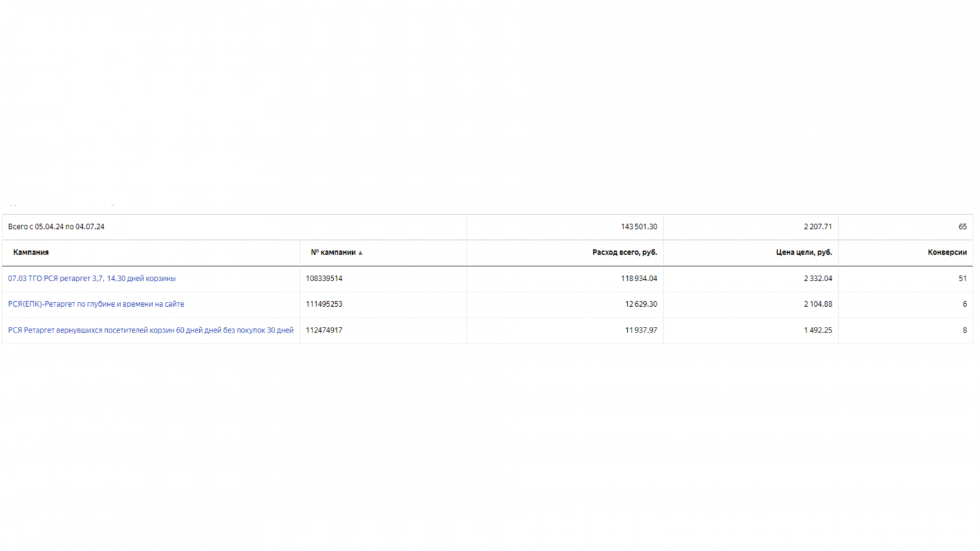
Task: Click spend value 118 934.04
Action: [639, 279]
